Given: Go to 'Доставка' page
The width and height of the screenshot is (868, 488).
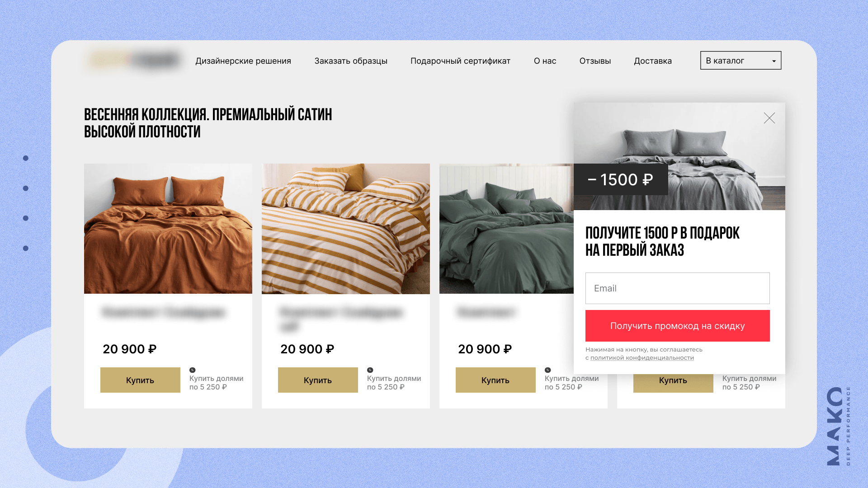Looking at the screenshot, I should coord(653,61).
